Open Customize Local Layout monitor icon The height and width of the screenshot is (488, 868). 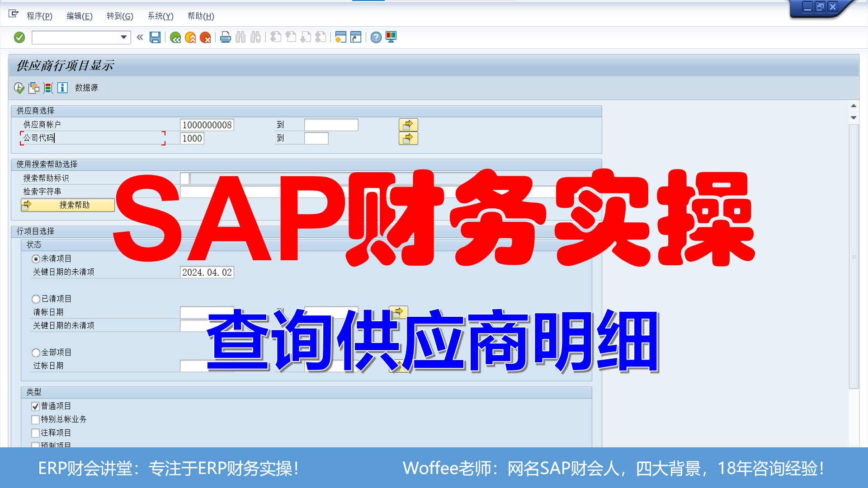coord(391,38)
